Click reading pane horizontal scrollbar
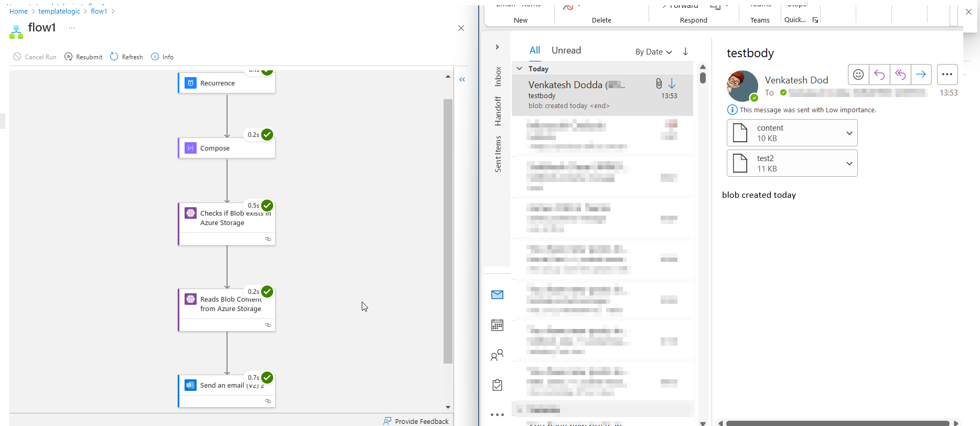Viewport: 980px width, 426px height. tap(837, 423)
